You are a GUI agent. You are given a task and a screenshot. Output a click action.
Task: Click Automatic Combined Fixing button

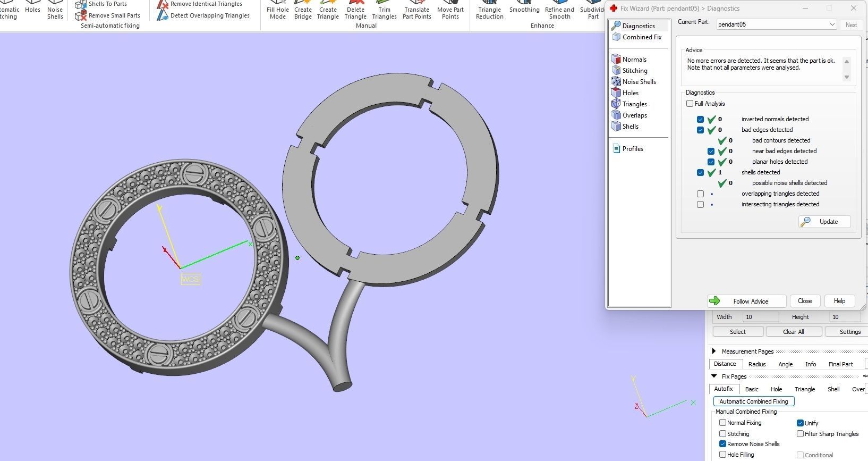coord(754,401)
